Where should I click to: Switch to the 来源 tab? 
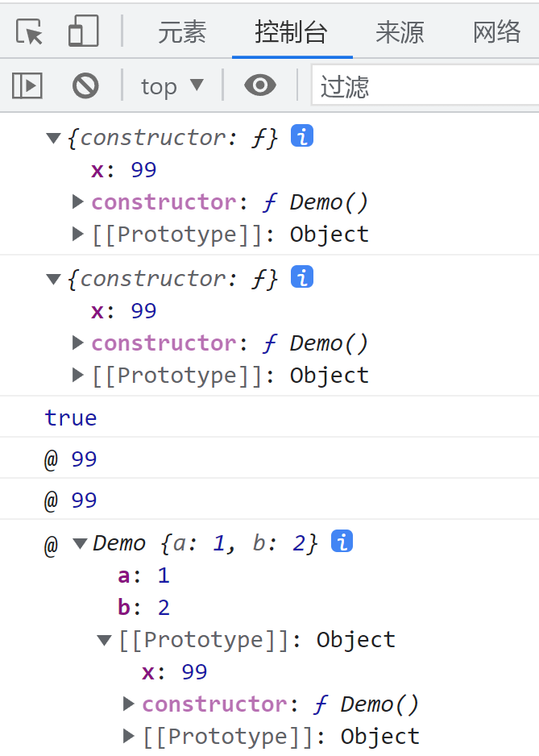(x=400, y=32)
